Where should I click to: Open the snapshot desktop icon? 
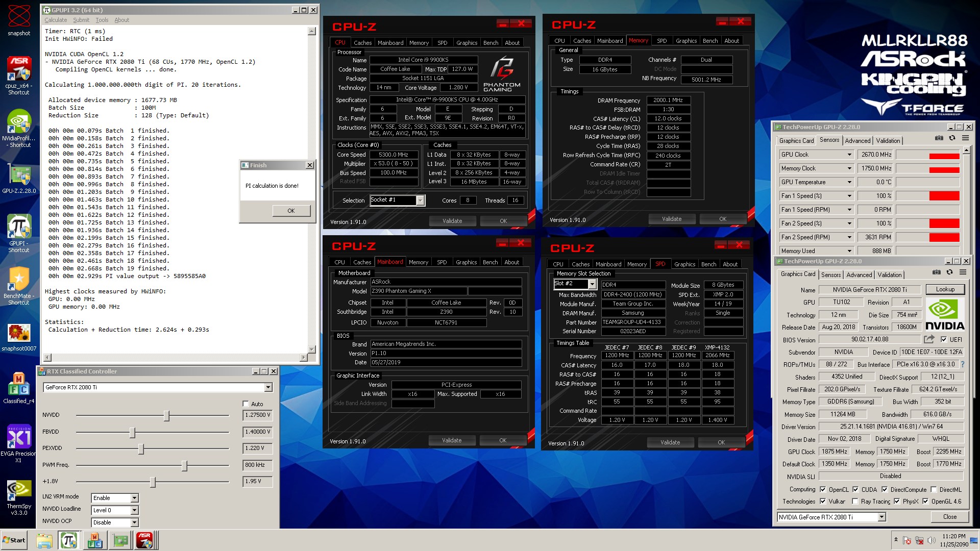click(19, 20)
